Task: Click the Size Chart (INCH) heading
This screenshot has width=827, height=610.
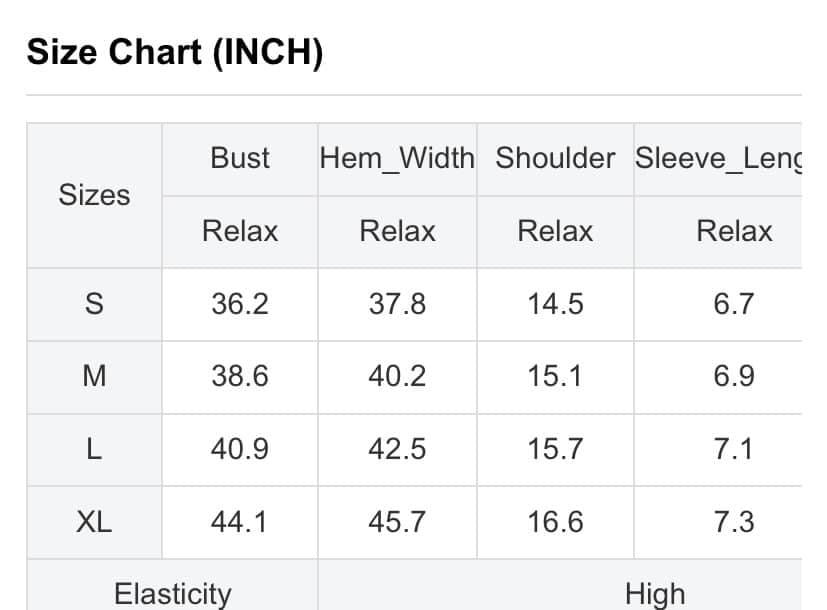Action: pos(175,52)
